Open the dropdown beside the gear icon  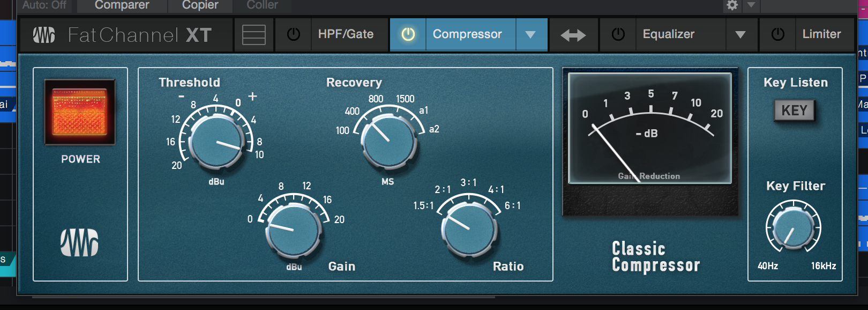point(751,5)
